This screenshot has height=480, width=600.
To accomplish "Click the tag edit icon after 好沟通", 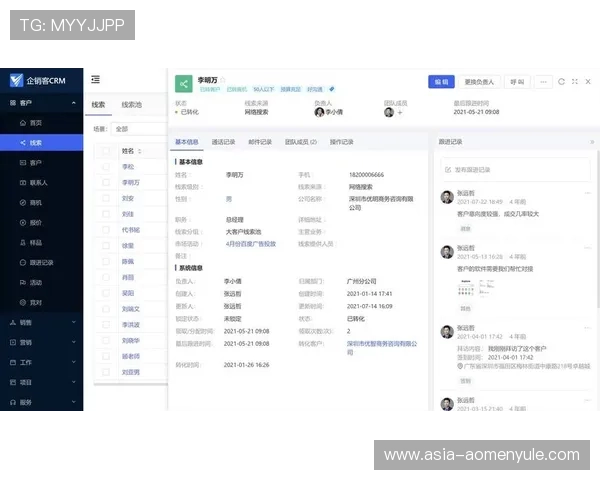I will (332, 89).
